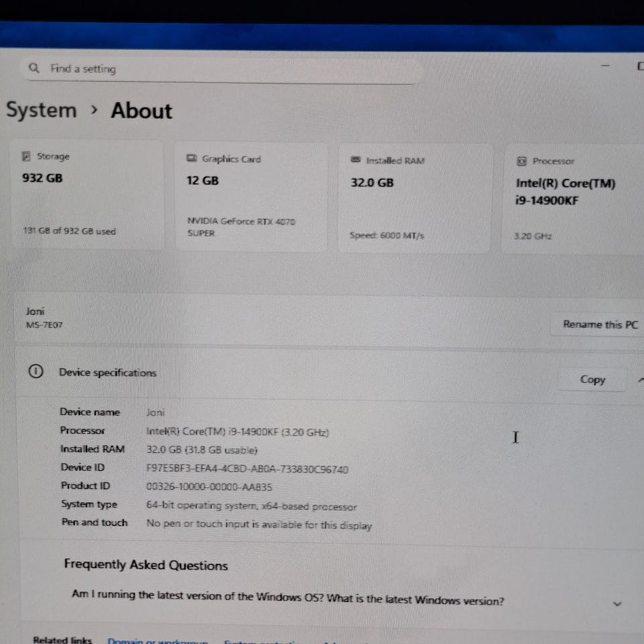Click the About breadcrumb heading
This screenshot has width=644, height=644.
tap(142, 111)
